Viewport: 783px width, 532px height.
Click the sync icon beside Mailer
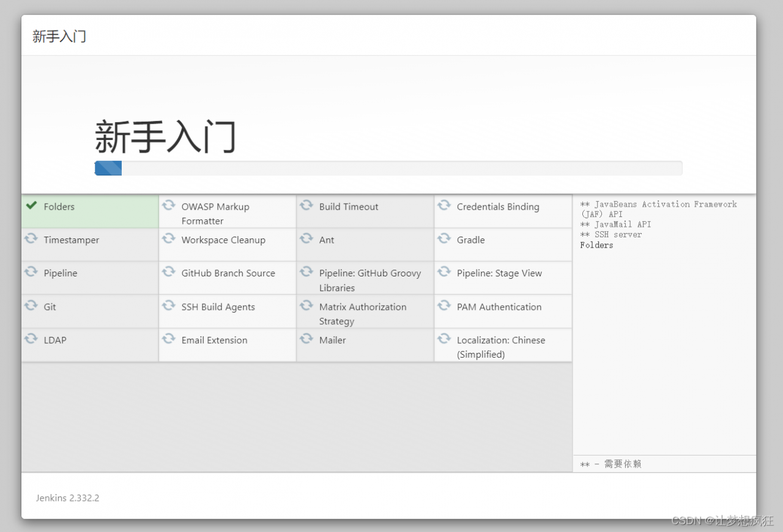pos(306,338)
